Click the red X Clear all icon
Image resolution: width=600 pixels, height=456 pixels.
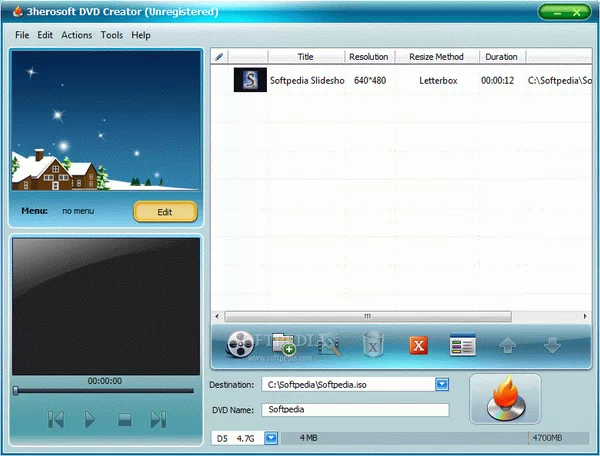[x=419, y=345]
